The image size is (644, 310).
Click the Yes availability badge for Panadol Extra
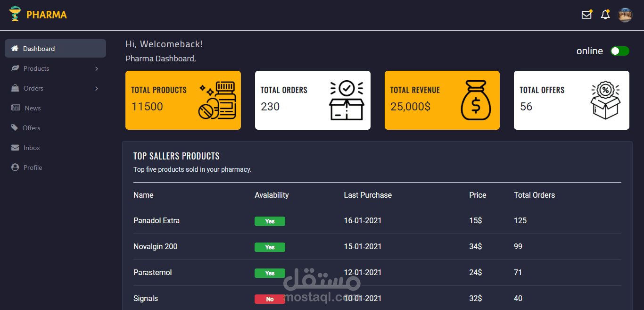pyautogui.click(x=270, y=221)
